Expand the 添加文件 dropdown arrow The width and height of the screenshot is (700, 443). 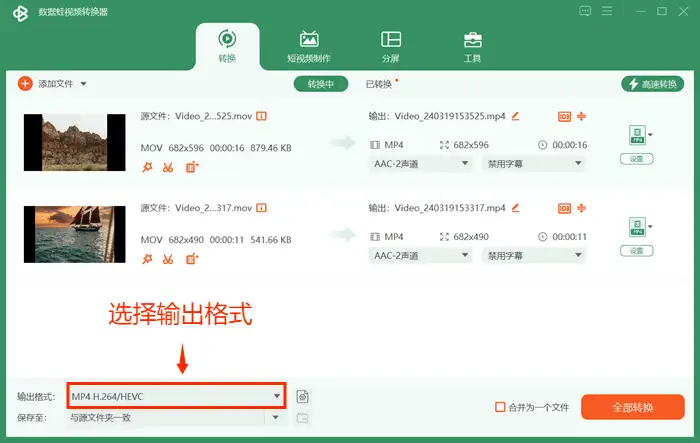pos(83,84)
